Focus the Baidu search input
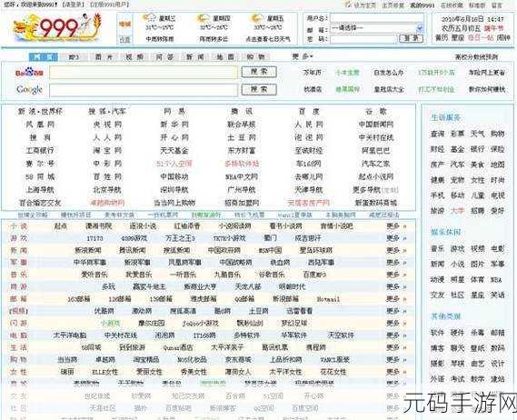The height and width of the screenshot is (420, 517). [144, 73]
